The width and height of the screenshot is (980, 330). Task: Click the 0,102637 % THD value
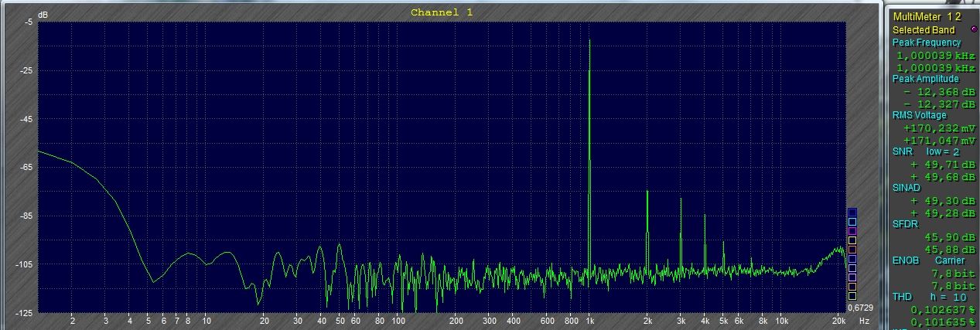pyautogui.click(x=944, y=310)
